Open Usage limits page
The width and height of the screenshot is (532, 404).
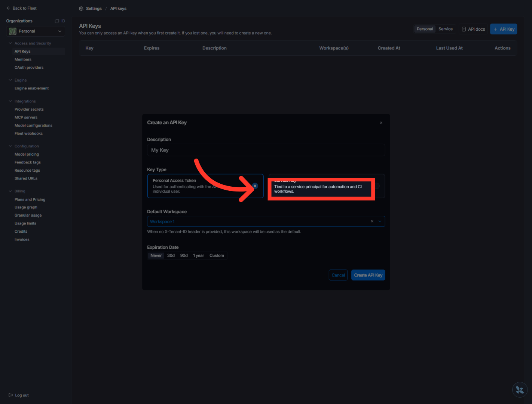25,223
